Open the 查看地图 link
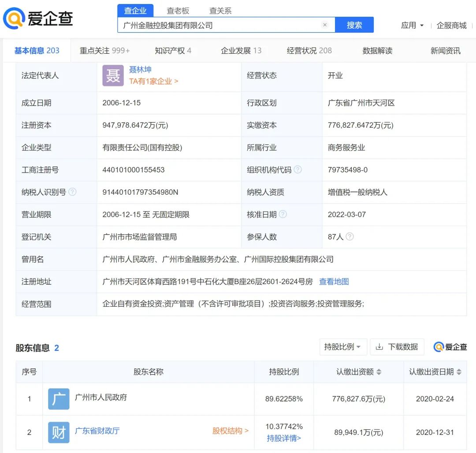This screenshot has height=453, width=476. 334,282
